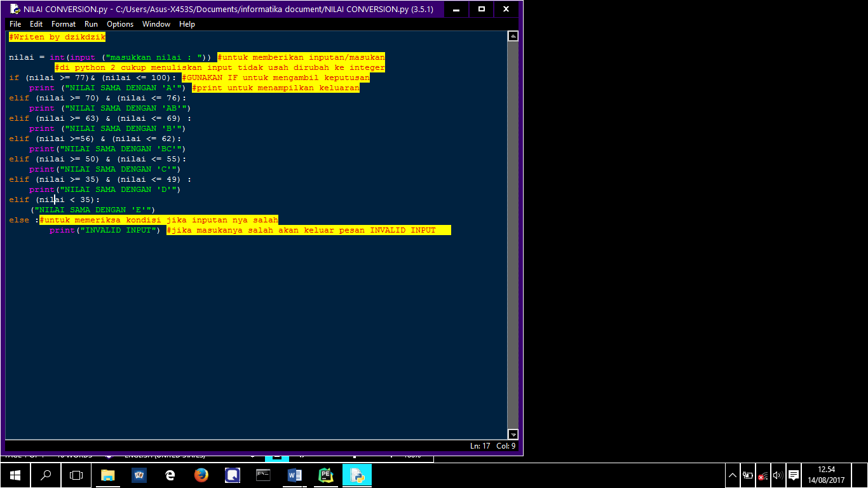The height and width of the screenshot is (488, 868).
Task: Maximize the IDLE editor window
Action: click(482, 9)
